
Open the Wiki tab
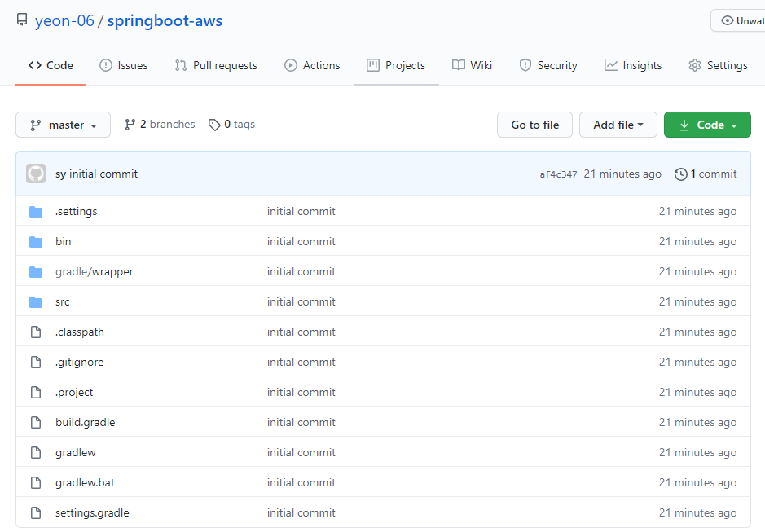[472, 65]
